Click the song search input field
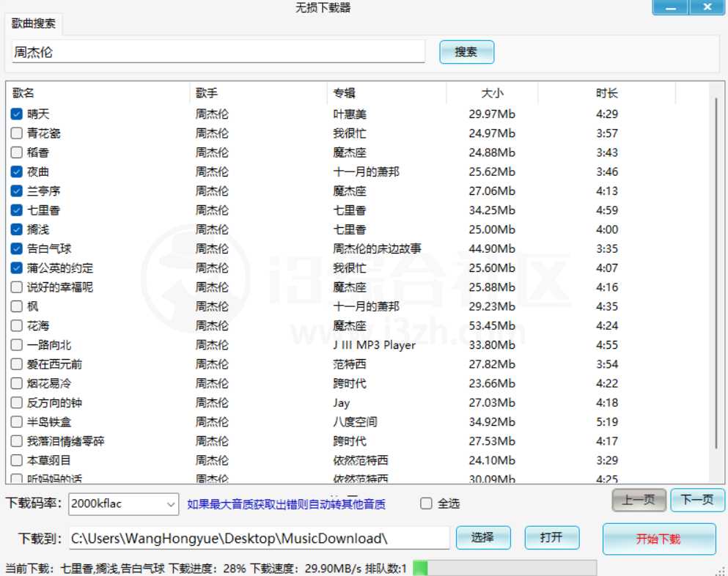Screen dimensions: 728x576 [x=218, y=52]
